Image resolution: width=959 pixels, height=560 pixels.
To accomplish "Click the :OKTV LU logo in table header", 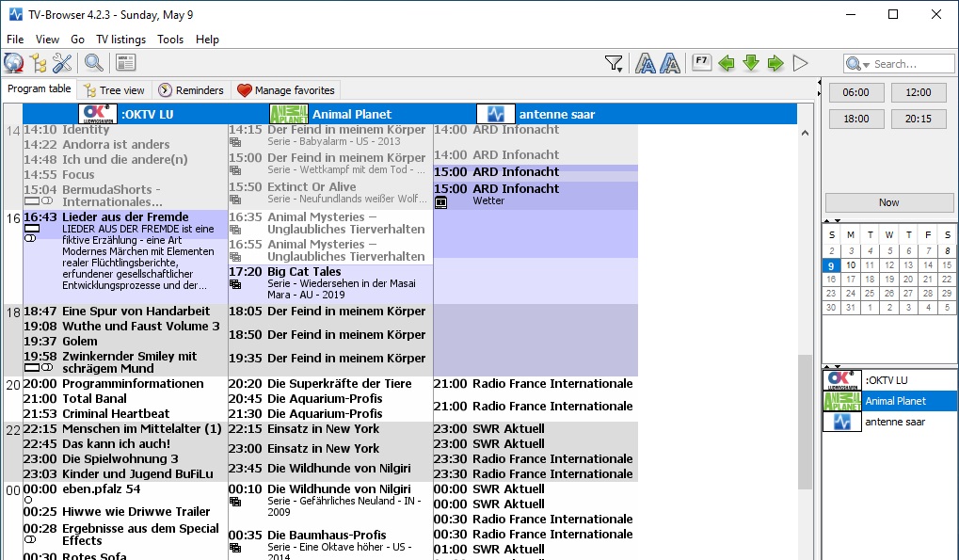I will [98, 114].
